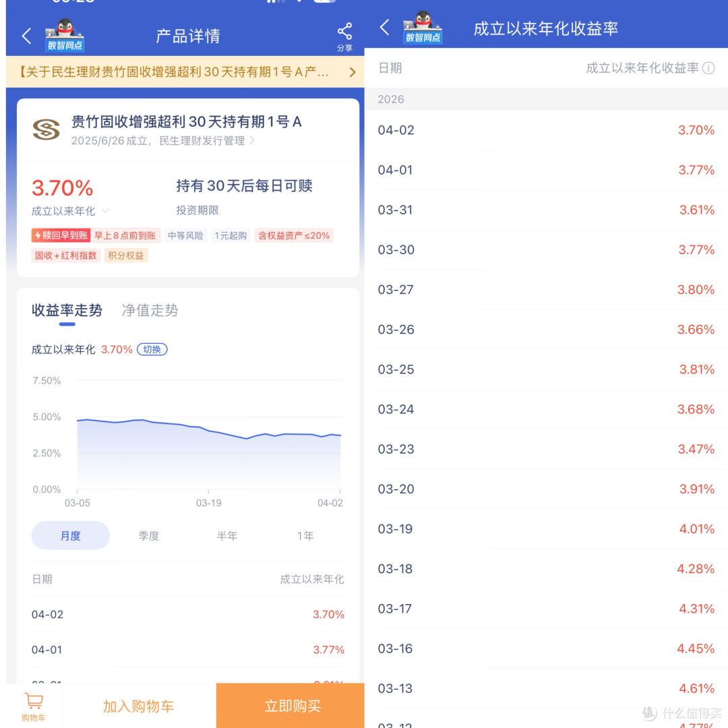Viewport: 728px width, 728px height.
Task: Select the 04-01 row in right list
Action: 546,170
